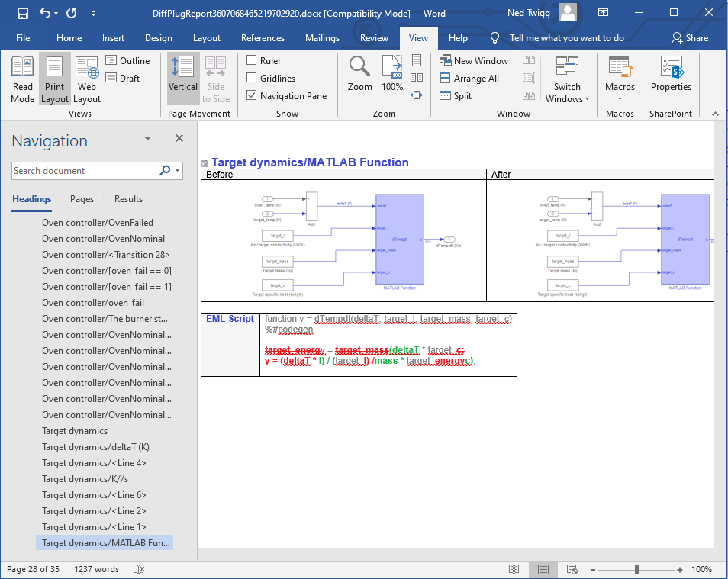
Task: Open the Help tab
Action: [458, 38]
